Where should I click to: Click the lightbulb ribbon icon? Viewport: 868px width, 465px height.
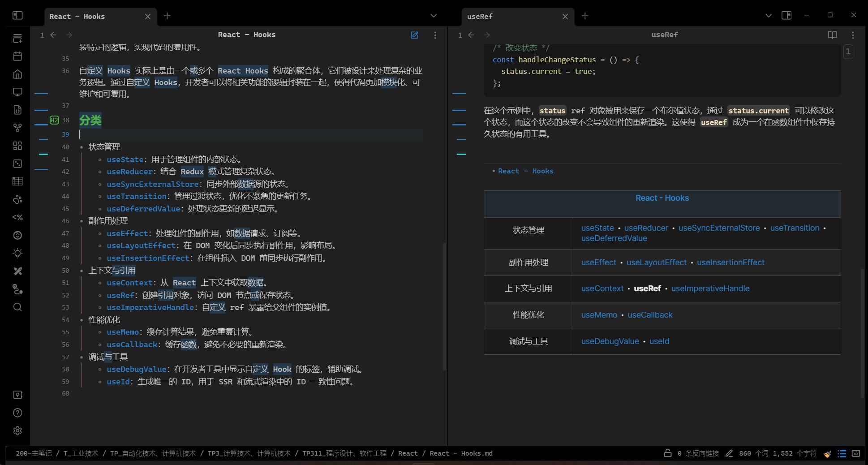click(17, 253)
